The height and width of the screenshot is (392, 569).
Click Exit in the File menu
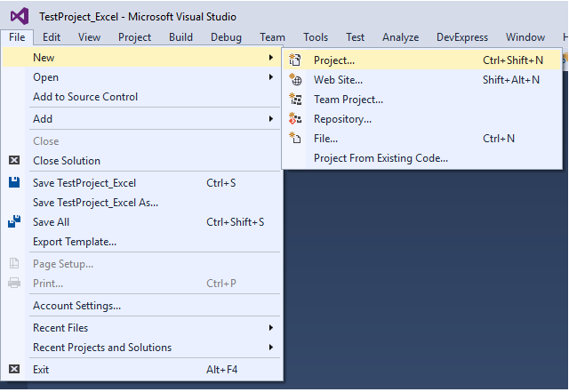pos(41,370)
